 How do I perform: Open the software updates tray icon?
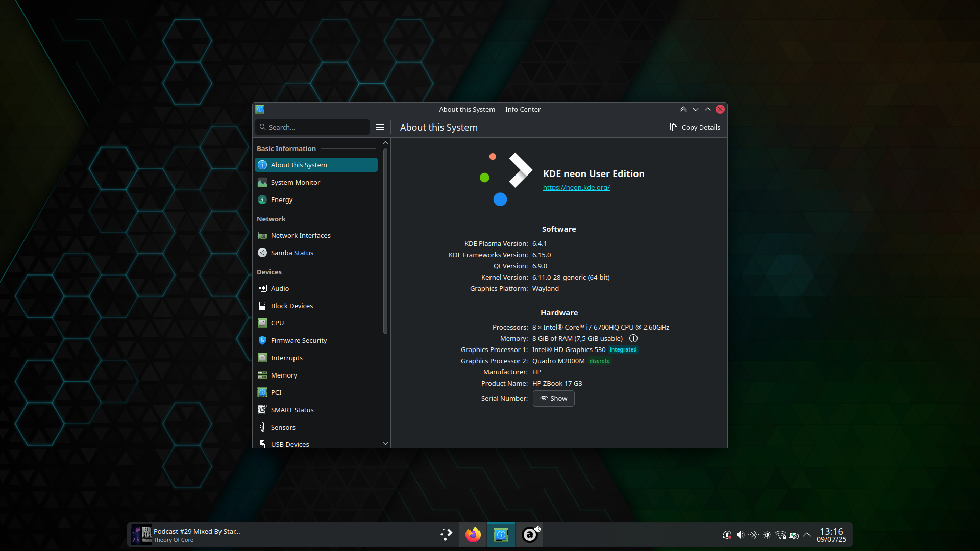click(727, 535)
